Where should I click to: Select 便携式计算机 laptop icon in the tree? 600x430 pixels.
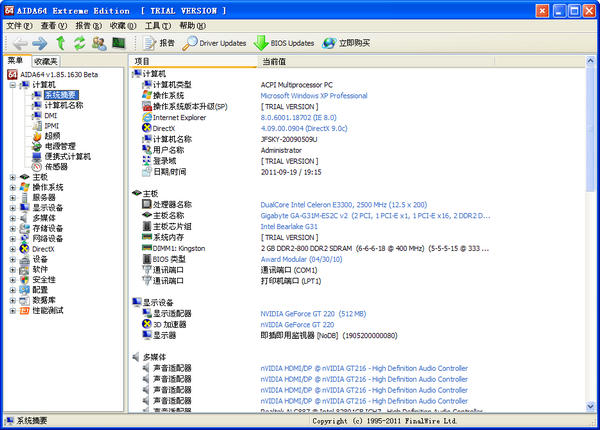coord(37,156)
